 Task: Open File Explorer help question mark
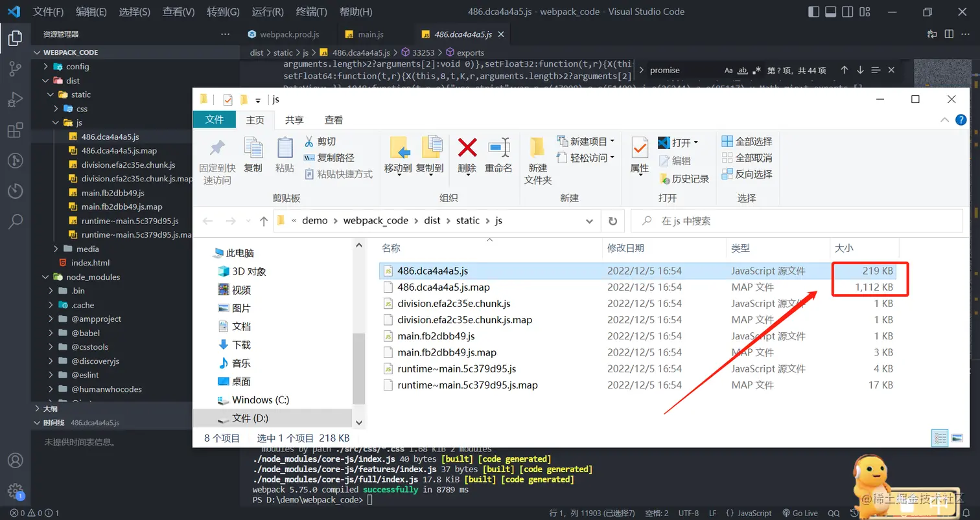[x=961, y=120]
